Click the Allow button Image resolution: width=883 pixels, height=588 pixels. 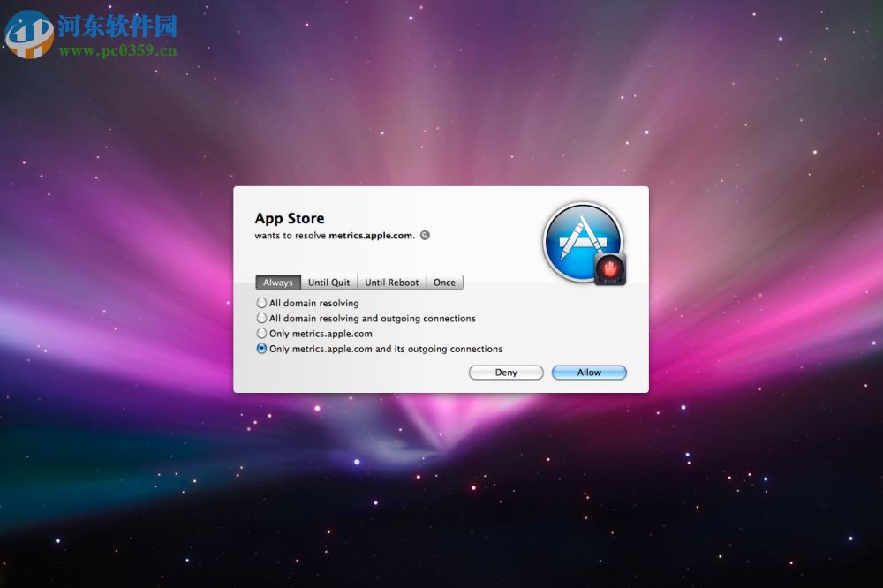588,372
